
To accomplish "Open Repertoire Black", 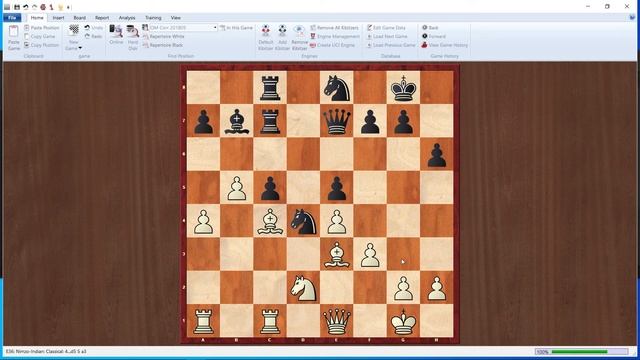I will click(x=163, y=45).
